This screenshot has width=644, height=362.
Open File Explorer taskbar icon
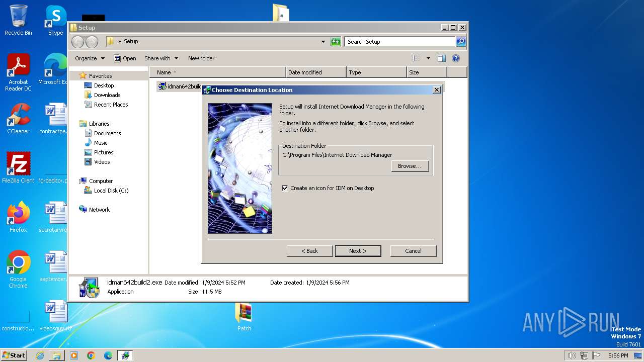click(57, 355)
